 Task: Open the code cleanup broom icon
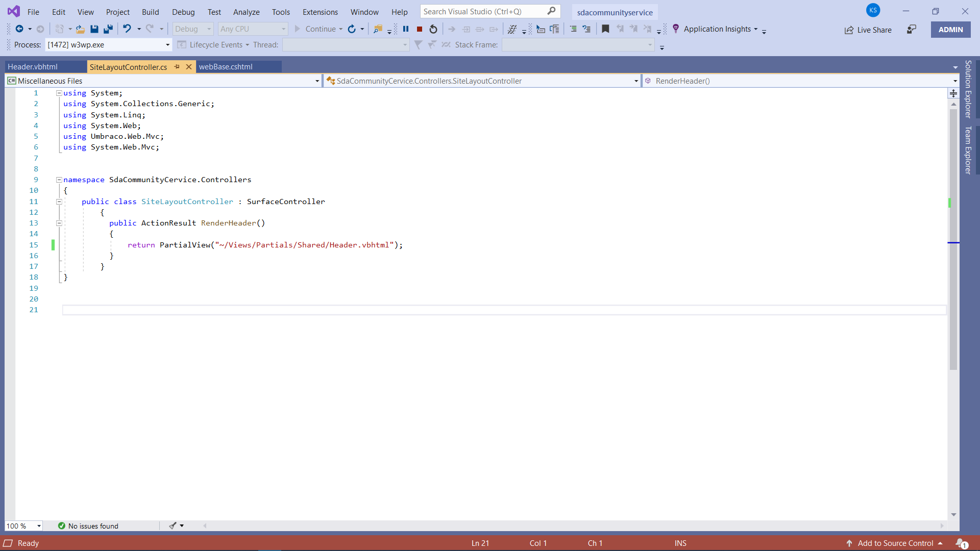(173, 526)
